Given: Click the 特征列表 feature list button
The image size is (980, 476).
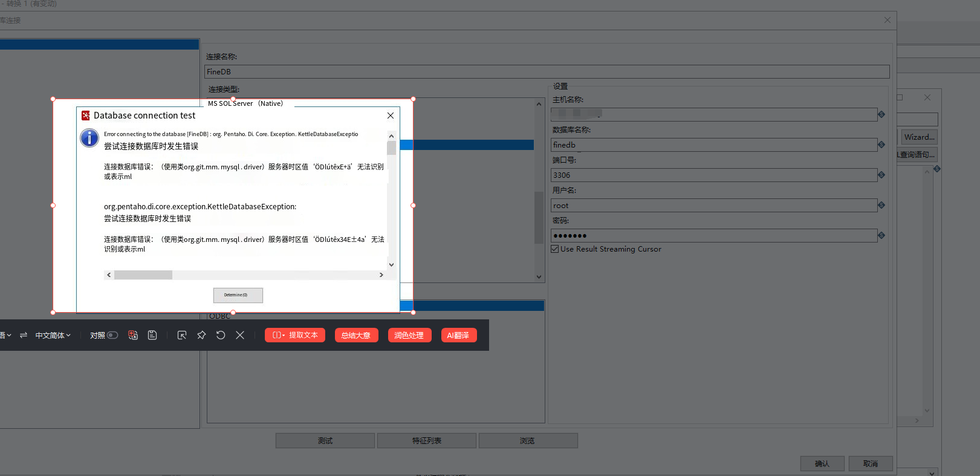Looking at the screenshot, I should coord(427,441).
